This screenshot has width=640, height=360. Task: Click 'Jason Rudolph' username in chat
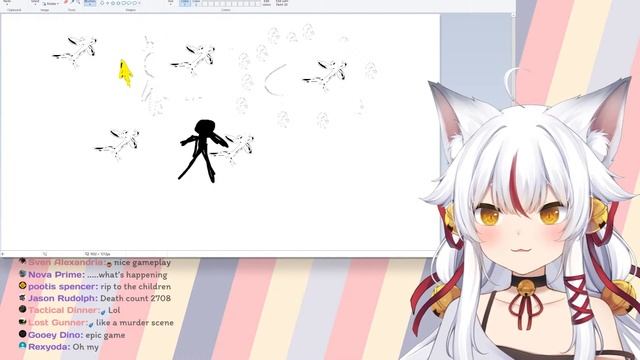coord(63,298)
